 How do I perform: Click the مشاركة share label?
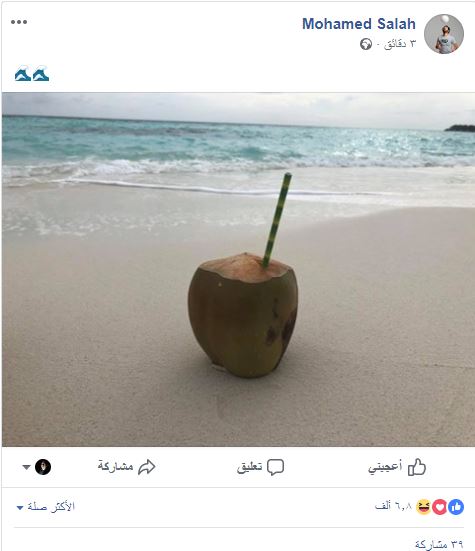coord(116,466)
